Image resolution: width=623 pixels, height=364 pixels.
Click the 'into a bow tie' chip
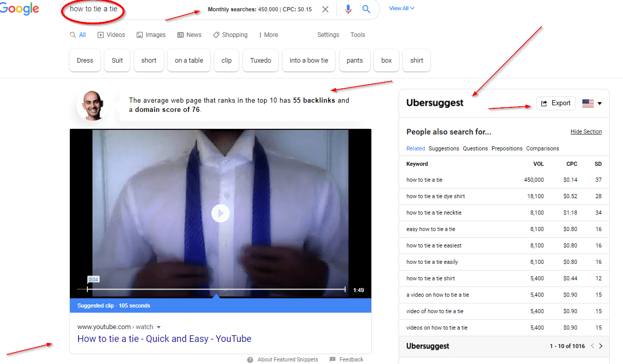(309, 60)
